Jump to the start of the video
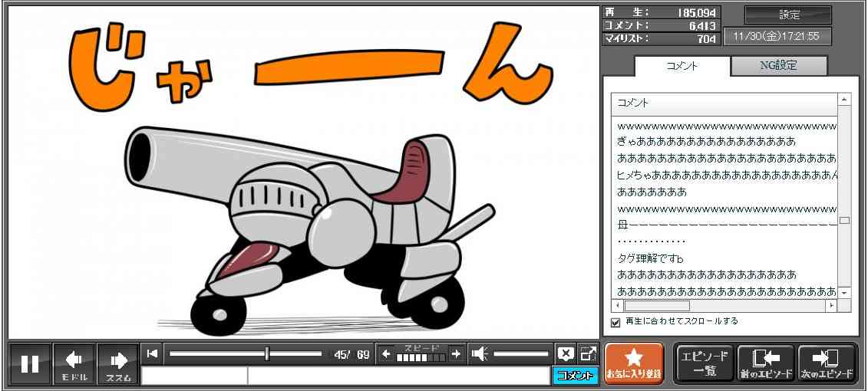The height and width of the screenshot is (391, 868). (x=153, y=353)
